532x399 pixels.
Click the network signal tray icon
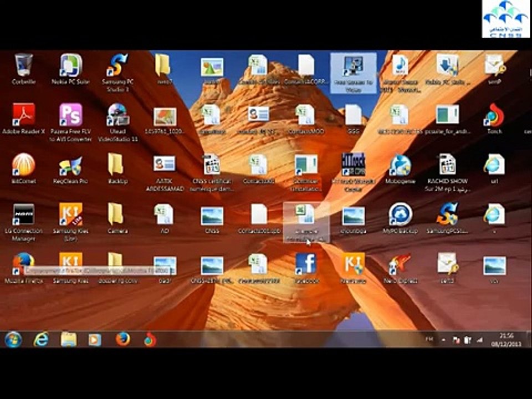pyautogui.click(x=479, y=340)
